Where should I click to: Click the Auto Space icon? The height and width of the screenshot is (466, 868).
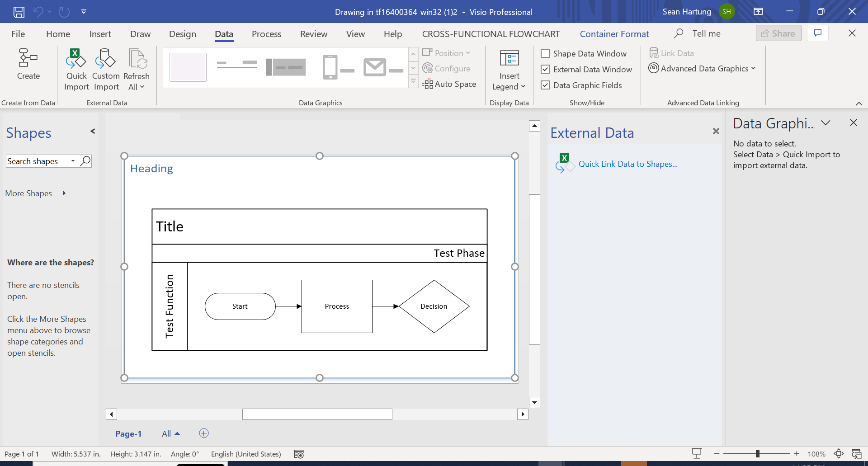[x=428, y=84]
